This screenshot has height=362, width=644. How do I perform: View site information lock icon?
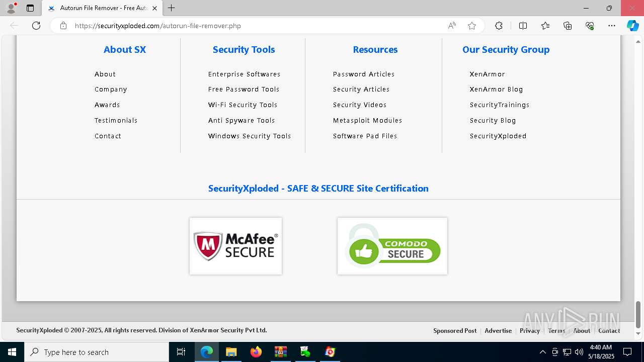point(63,26)
